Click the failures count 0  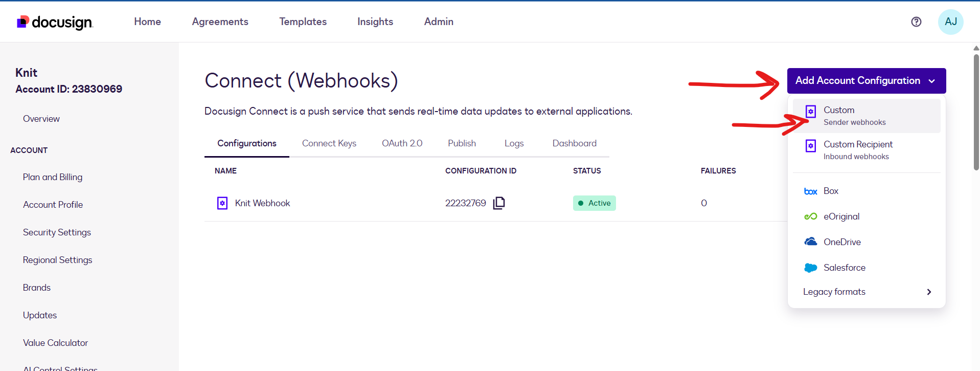(704, 203)
